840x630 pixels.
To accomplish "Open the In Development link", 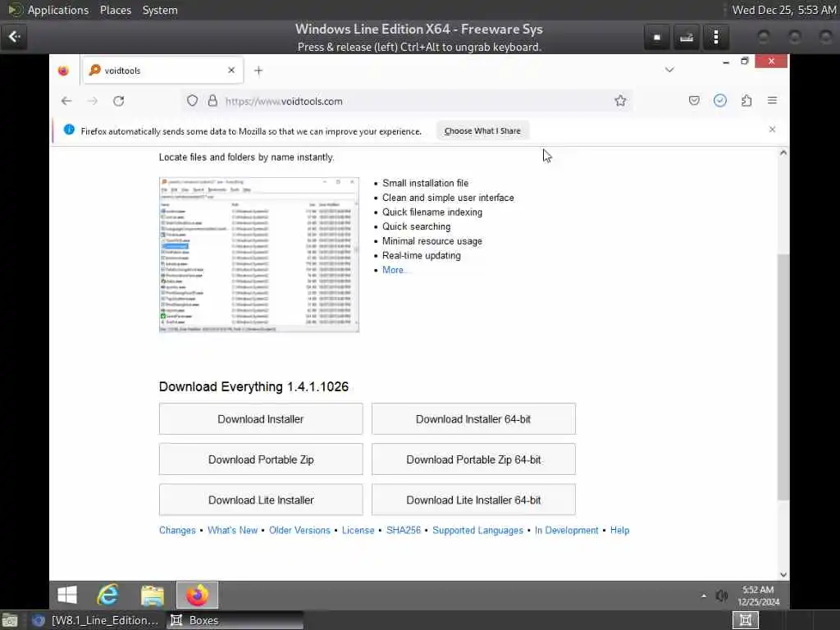I will (x=566, y=531).
